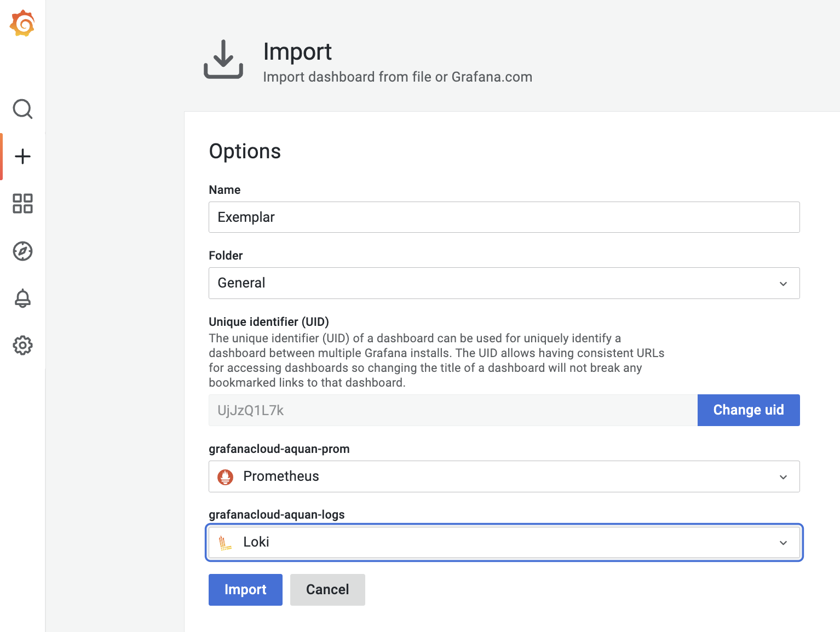Click the disabled UID field UjJzQ1L7k
This screenshot has height=632, width=840.
point(452,410)
